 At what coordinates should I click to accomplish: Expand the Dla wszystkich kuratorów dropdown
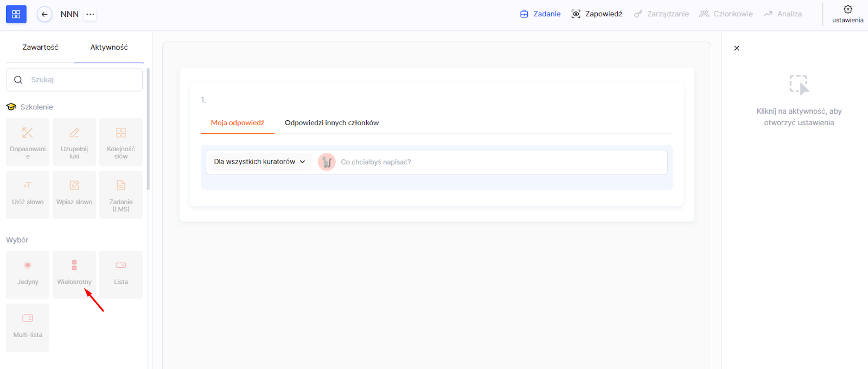259,161
